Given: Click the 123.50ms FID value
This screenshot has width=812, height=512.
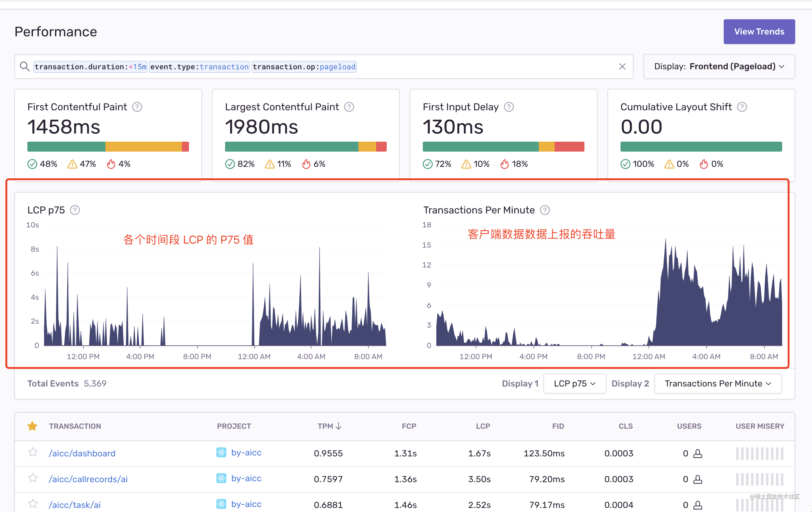Looking at the screenshot, I should 544,453.
